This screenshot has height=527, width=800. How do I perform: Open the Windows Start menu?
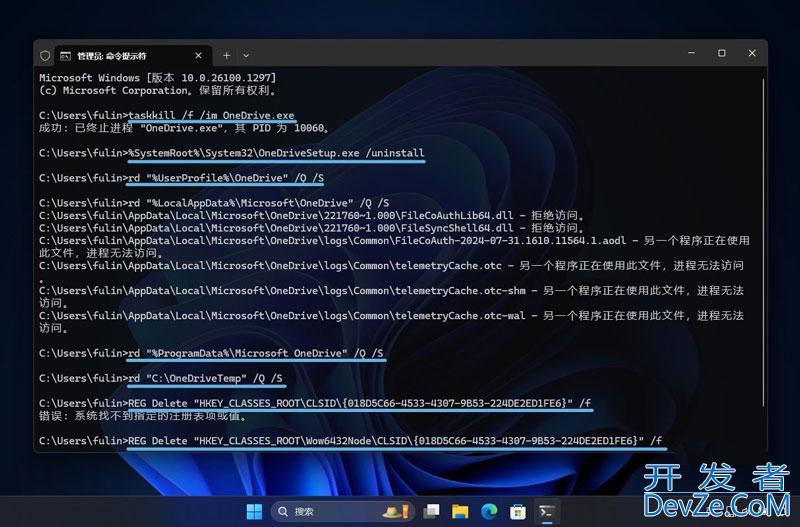254,511
